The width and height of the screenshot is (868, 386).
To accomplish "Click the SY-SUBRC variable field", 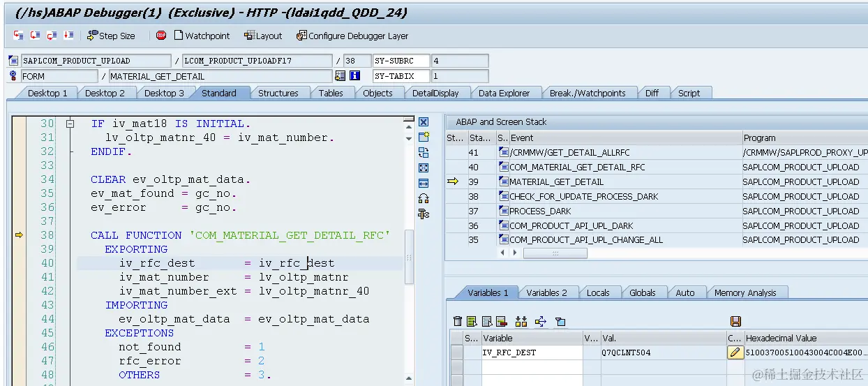I will click(402, 61).
